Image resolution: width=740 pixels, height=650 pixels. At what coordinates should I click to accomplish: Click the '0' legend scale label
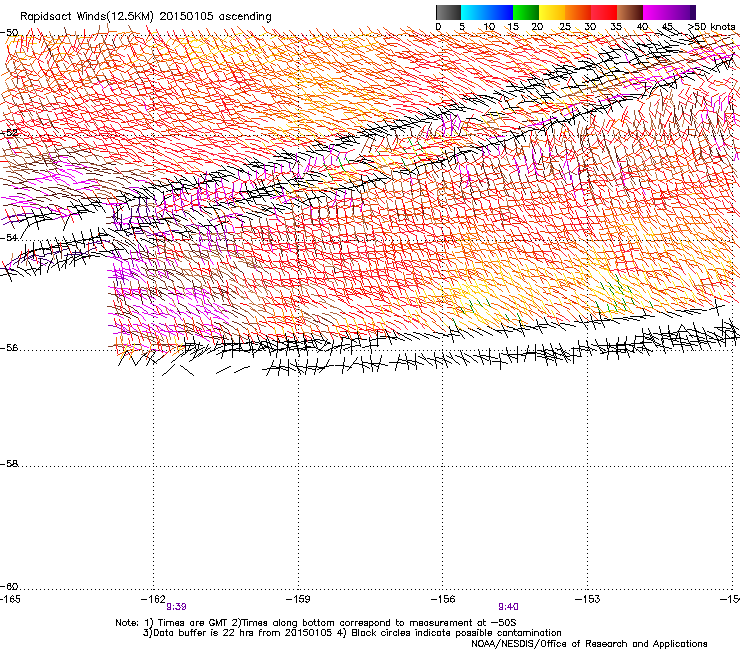pyautogui.click(x=438, y=27)
